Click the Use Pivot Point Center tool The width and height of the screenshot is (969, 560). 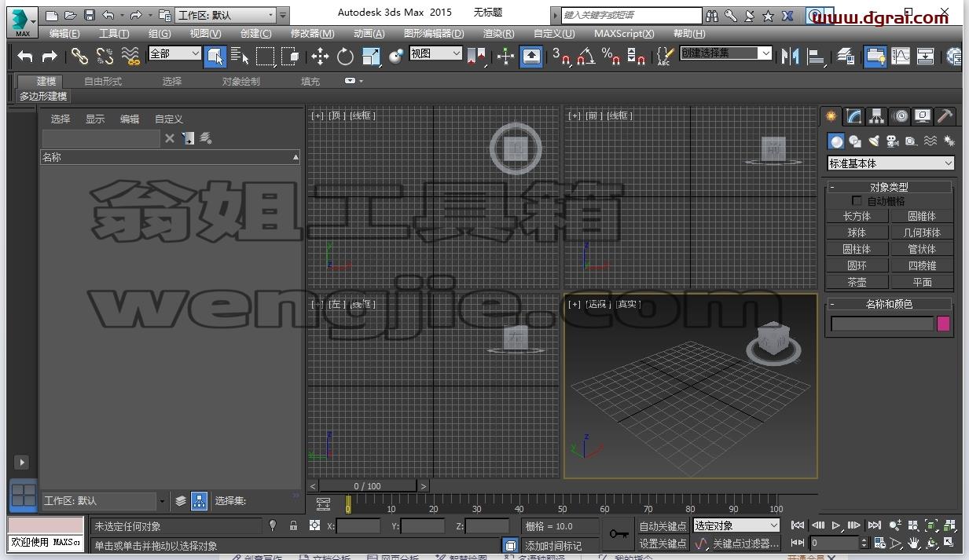pyautogui.click(x=476, y=56)
